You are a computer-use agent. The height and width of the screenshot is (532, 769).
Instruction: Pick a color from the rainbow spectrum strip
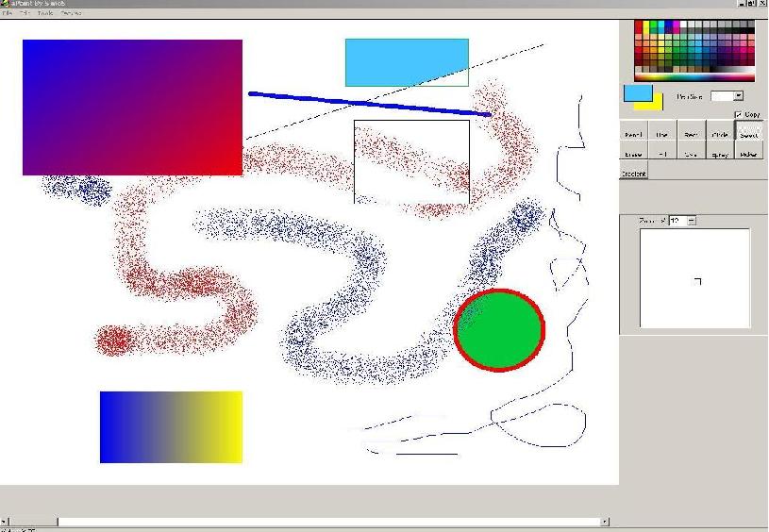[x=694, y=75]
